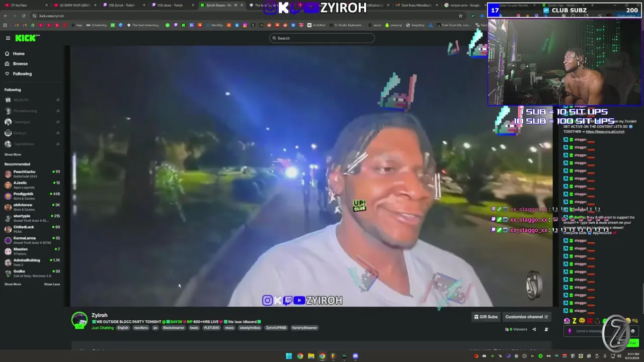Click Zyiroh channel avatar
The image size is (644, 362).
(x=79, y=320)
